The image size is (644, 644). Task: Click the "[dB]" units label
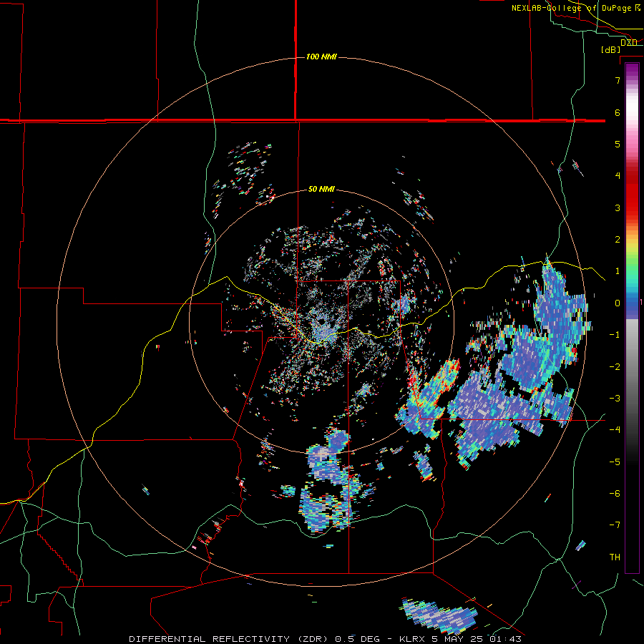(x=611, y=49)
